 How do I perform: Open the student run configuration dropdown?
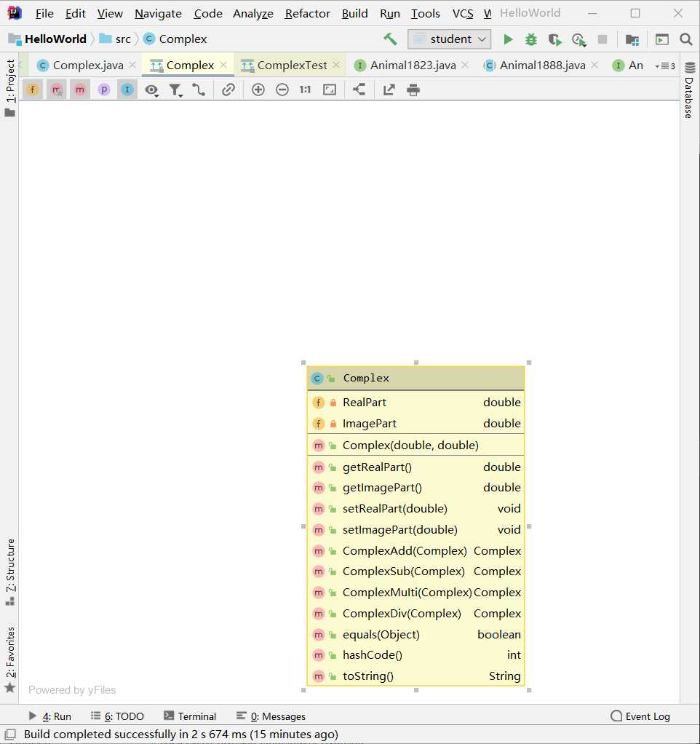click(449, 39)
